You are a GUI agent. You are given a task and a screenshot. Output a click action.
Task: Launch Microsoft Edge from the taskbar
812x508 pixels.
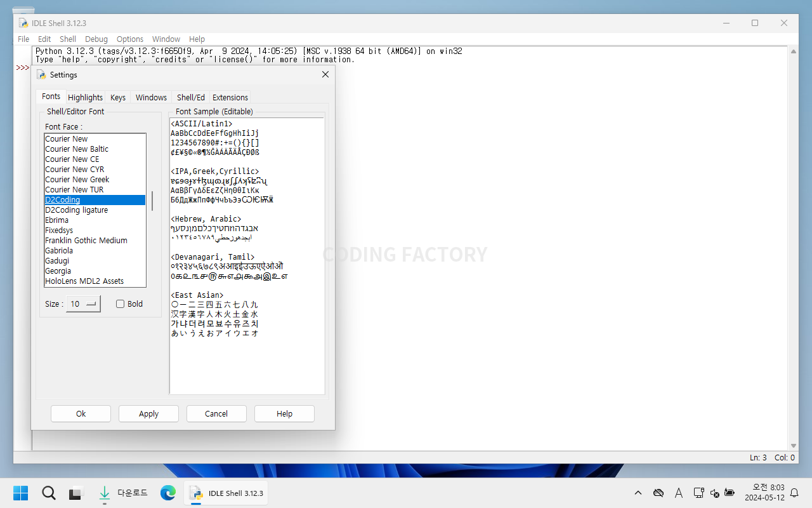167,493
